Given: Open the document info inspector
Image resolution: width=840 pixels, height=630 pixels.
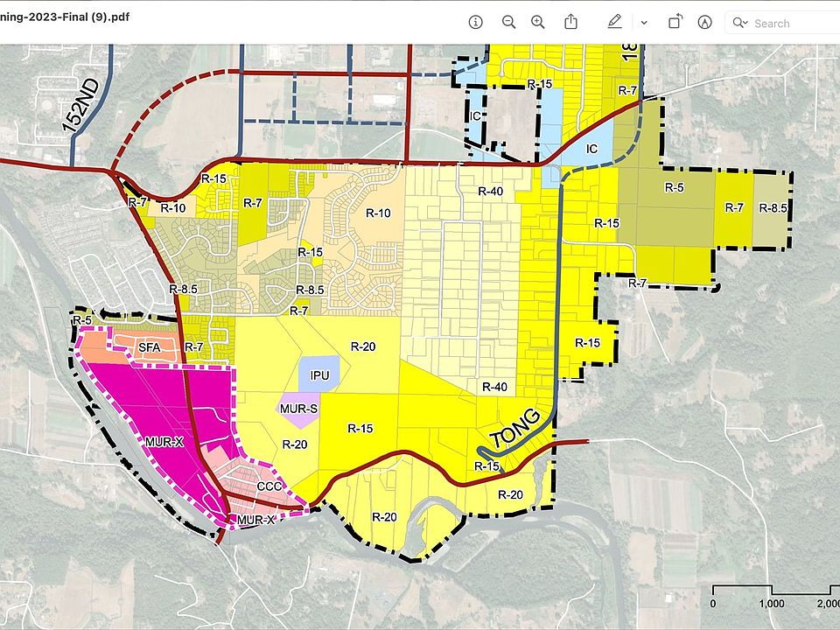Looking at the screenshot, I should tap(476, 22).
